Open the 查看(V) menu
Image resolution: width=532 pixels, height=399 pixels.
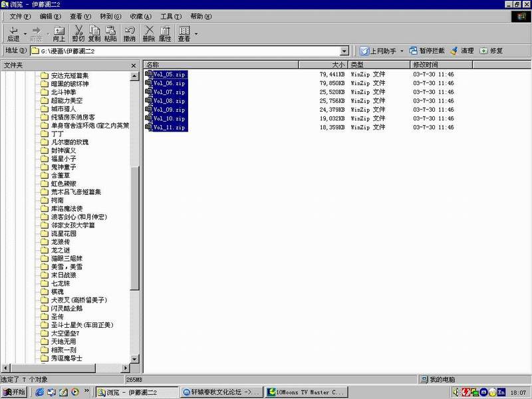80,16
